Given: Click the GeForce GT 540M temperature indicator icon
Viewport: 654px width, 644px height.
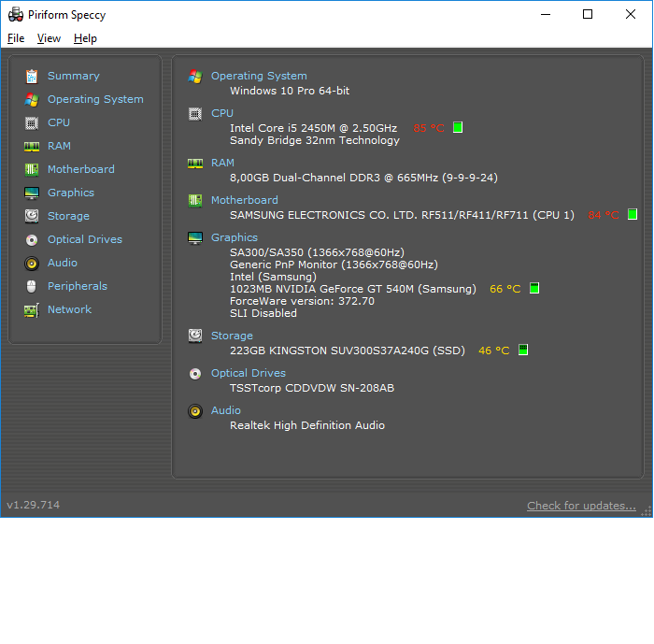Looking at the screenshot, I should 534,288.
